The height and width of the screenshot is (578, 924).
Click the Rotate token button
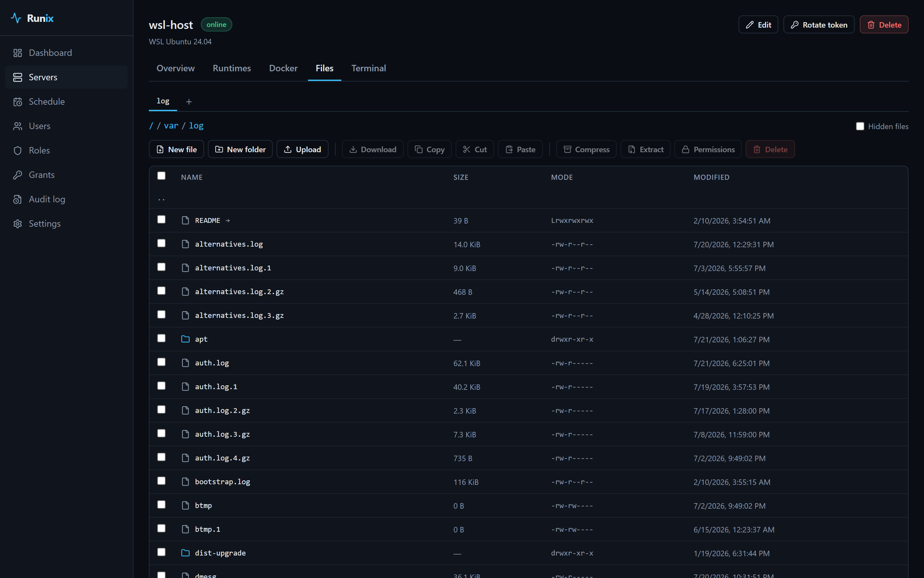point(819,25)
